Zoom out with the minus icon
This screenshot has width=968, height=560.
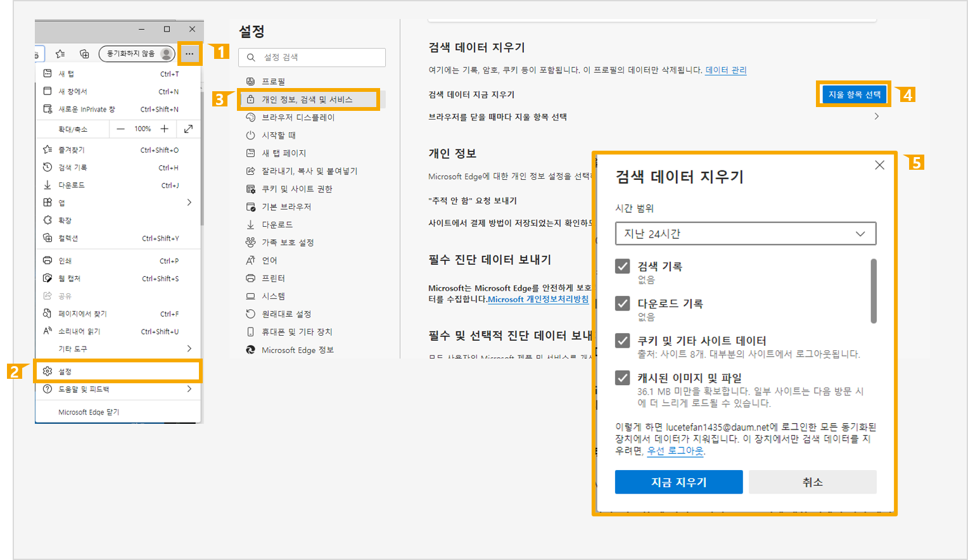click(120, 129)
